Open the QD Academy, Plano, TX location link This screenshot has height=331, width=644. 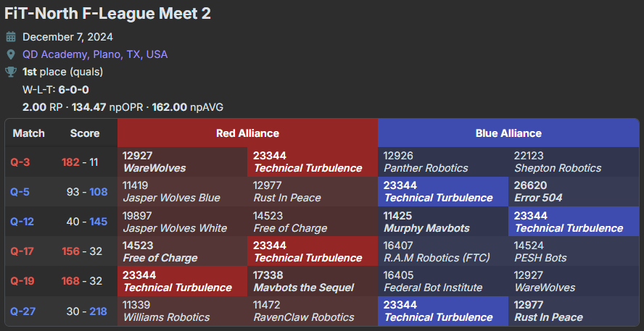95,54
